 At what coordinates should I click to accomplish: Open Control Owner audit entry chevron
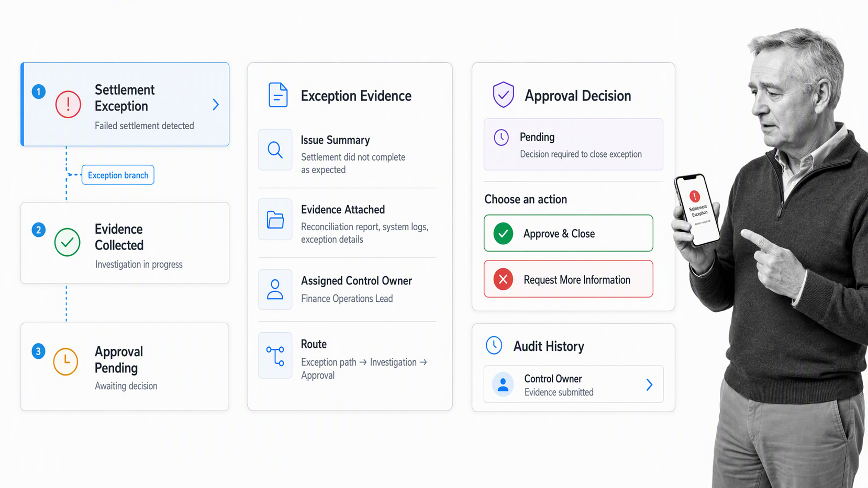(649, 385)
